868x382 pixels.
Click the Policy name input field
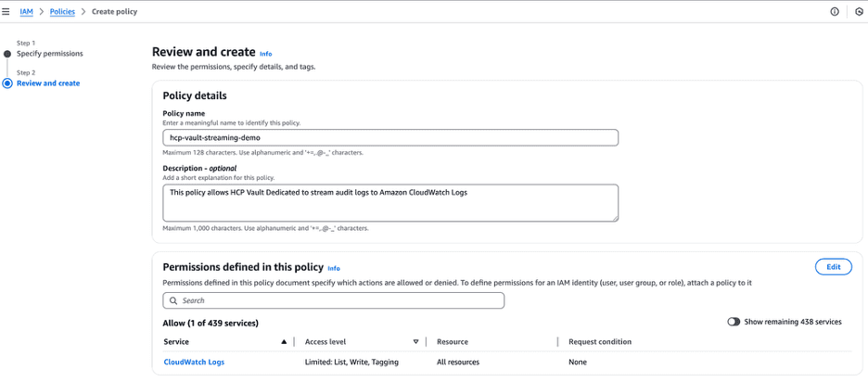tap(389, 137)
